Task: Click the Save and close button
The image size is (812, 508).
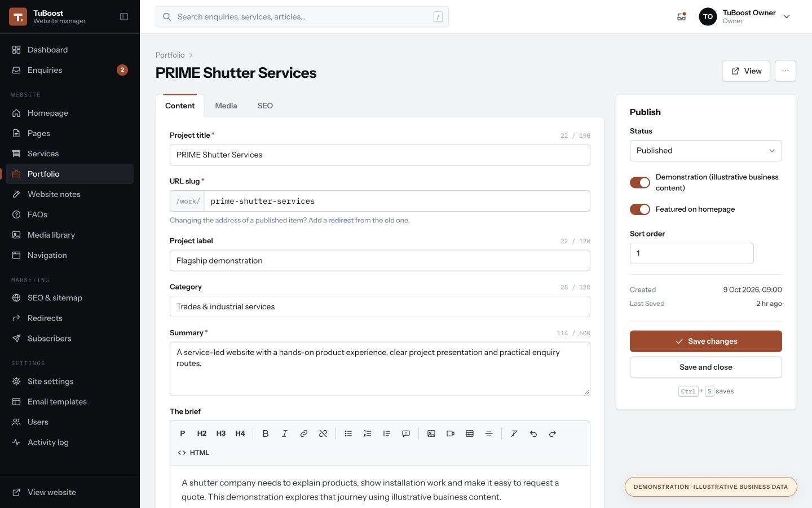Action: click(x=706, y=367)
